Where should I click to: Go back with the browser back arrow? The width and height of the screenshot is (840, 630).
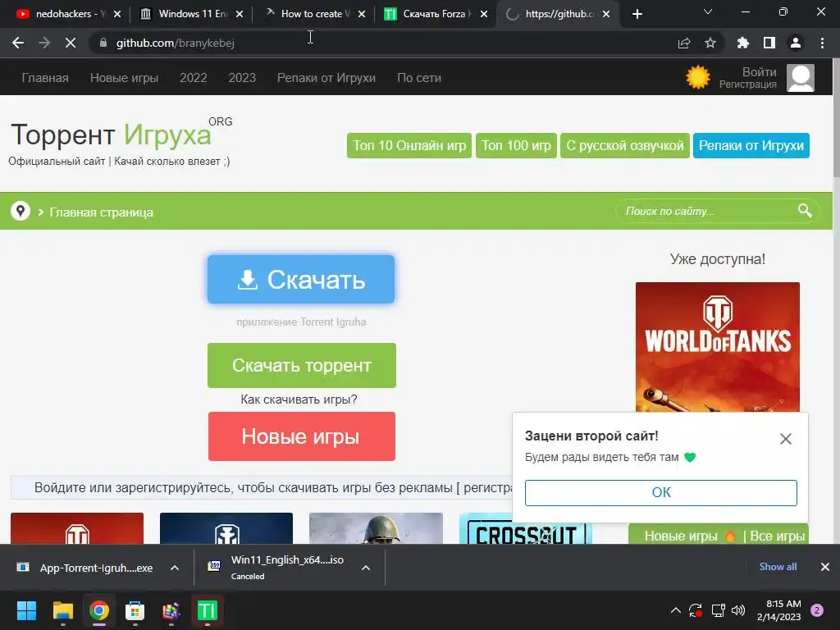tap(18, 43)
